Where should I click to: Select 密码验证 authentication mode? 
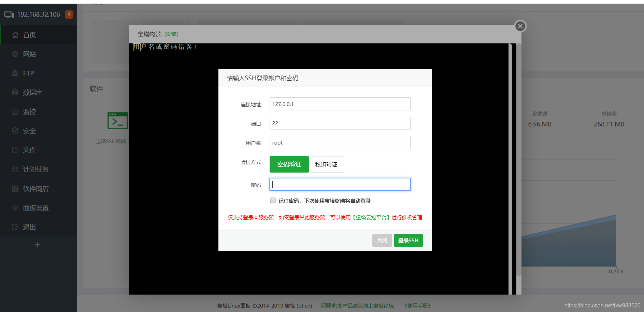click(289, 164)
